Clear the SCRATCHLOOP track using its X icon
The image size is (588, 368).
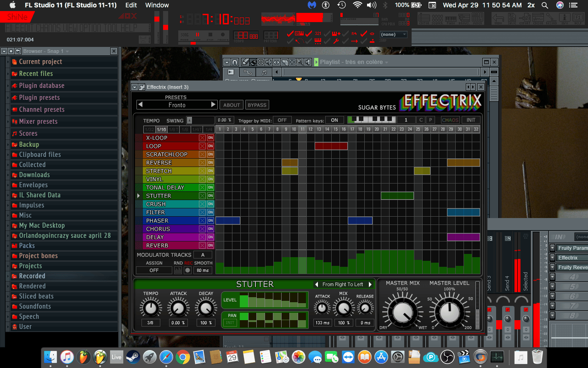(x=202, y=155)
